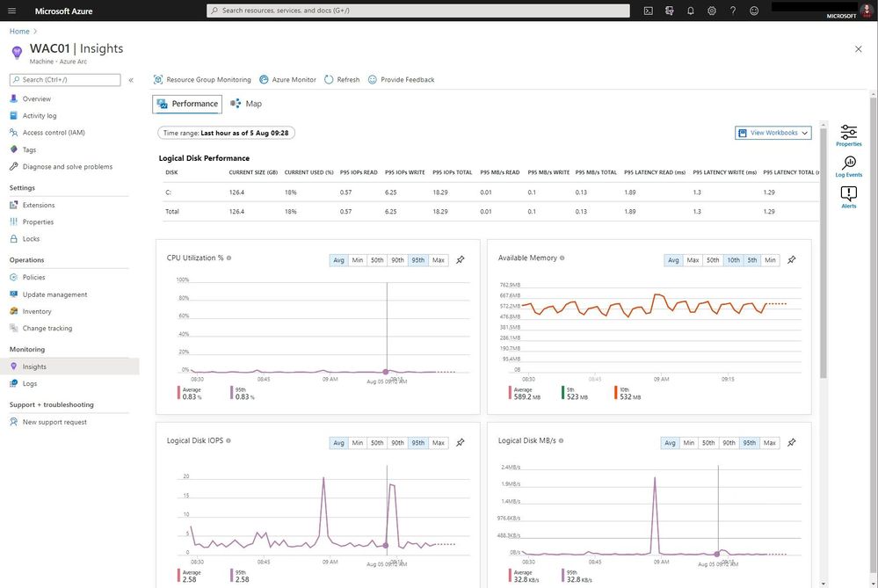Pin Available Memory chart to dashboard
878x588 pixels.
pyautogui.click(x=792, y=260)
